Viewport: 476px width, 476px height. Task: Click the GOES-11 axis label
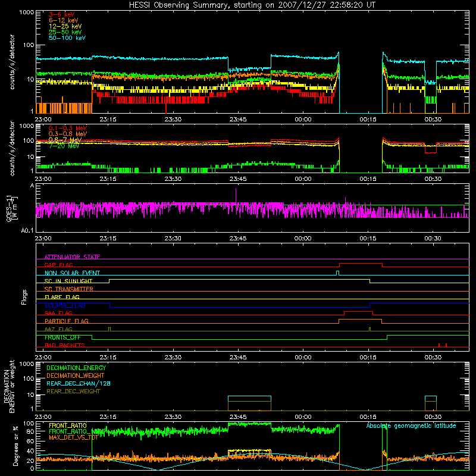click(x=11, y=208)
